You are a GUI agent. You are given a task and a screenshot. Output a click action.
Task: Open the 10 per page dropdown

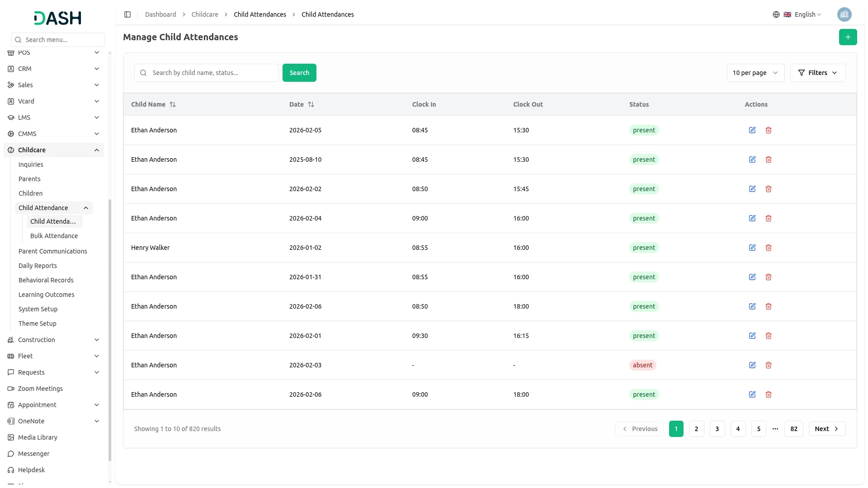coord(755,73)
